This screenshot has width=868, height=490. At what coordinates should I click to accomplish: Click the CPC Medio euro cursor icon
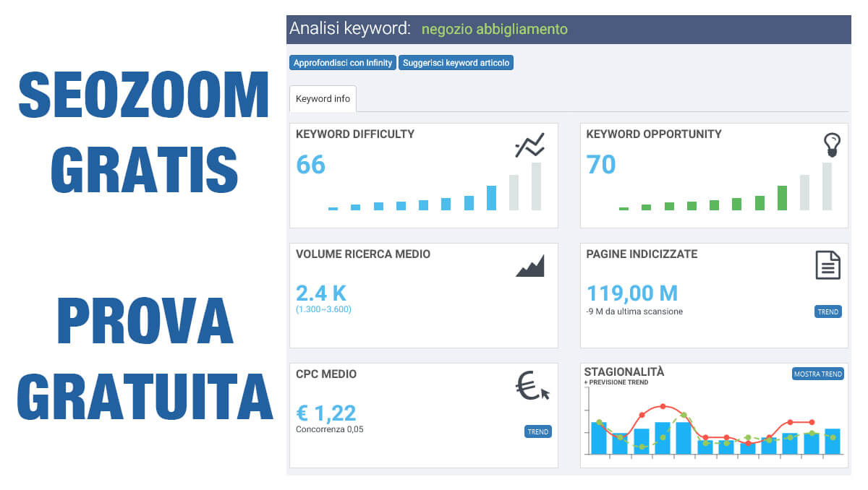532,388
